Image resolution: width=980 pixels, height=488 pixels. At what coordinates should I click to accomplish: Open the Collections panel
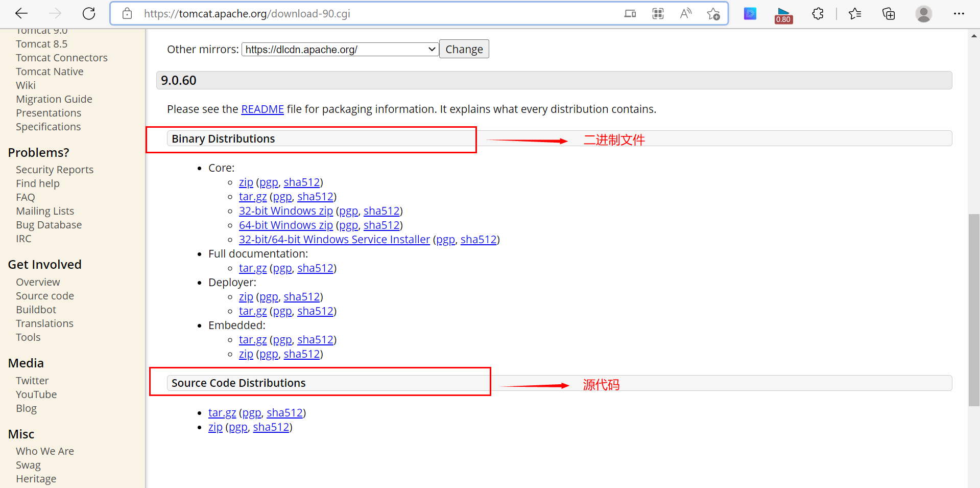click(x=889, y=14)
